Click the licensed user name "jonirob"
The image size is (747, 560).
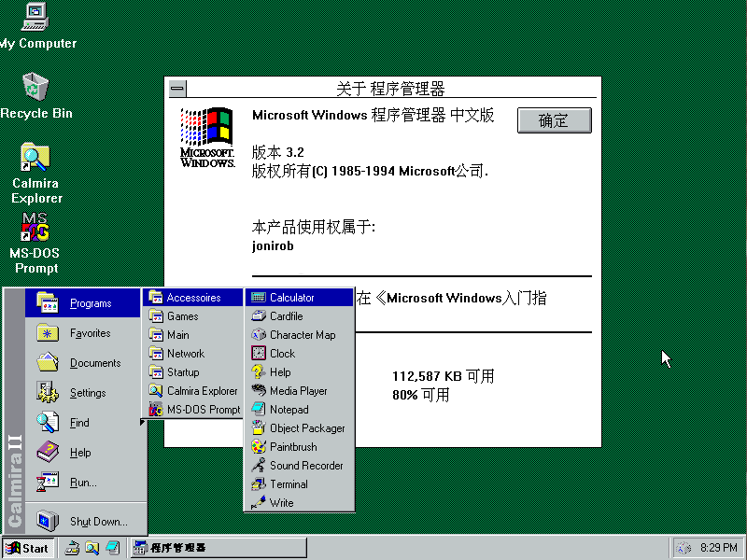pyautogui.click(x=273, y=245)
